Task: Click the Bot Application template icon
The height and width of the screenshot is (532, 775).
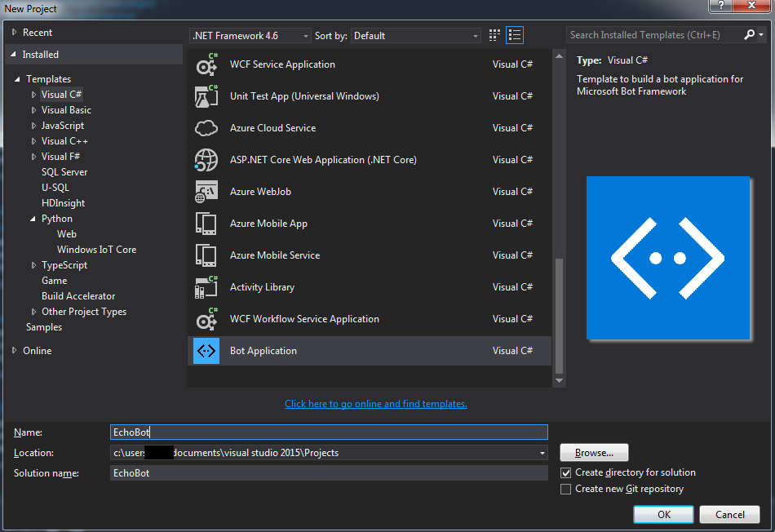Action: (x=206, y=351)
